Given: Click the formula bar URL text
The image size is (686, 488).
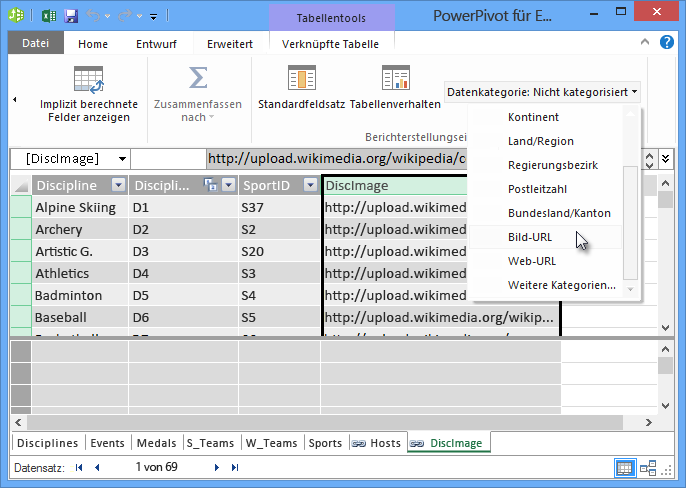Looking at the screenshot, I should pos(337,158).
